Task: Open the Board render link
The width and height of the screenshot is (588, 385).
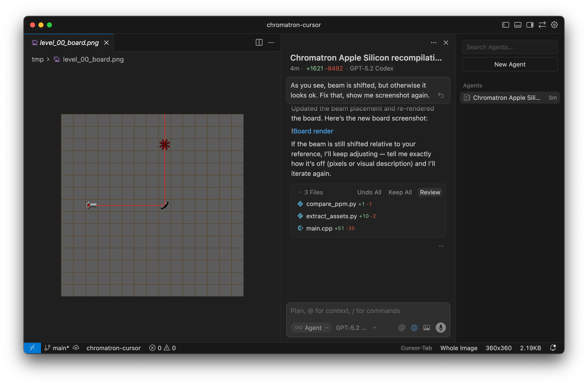Action: [313, 131]
